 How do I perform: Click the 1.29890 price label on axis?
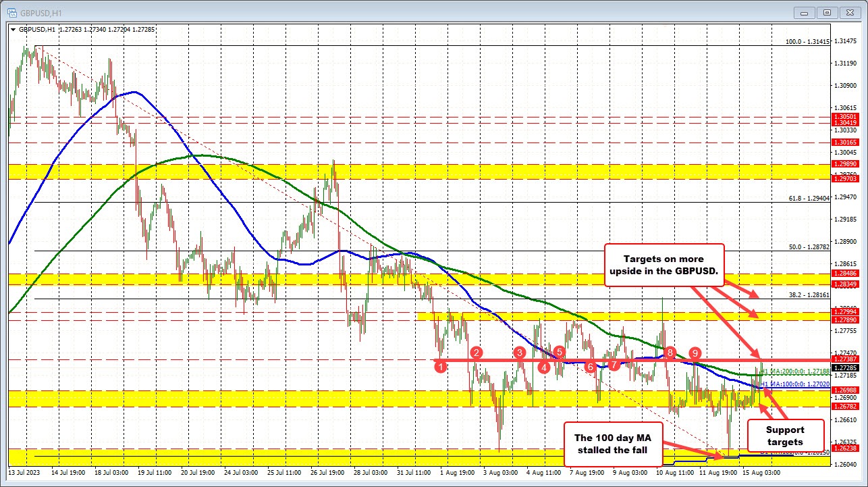pos(844,164)
